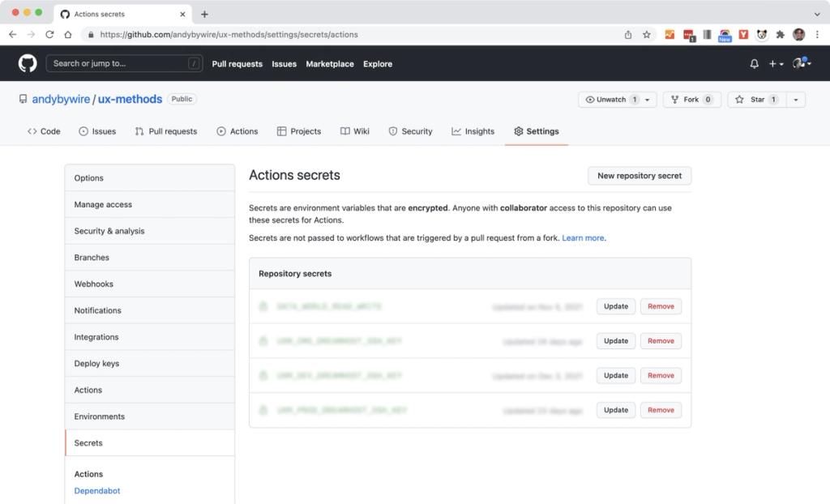Switch to the Projects tab

299,131
